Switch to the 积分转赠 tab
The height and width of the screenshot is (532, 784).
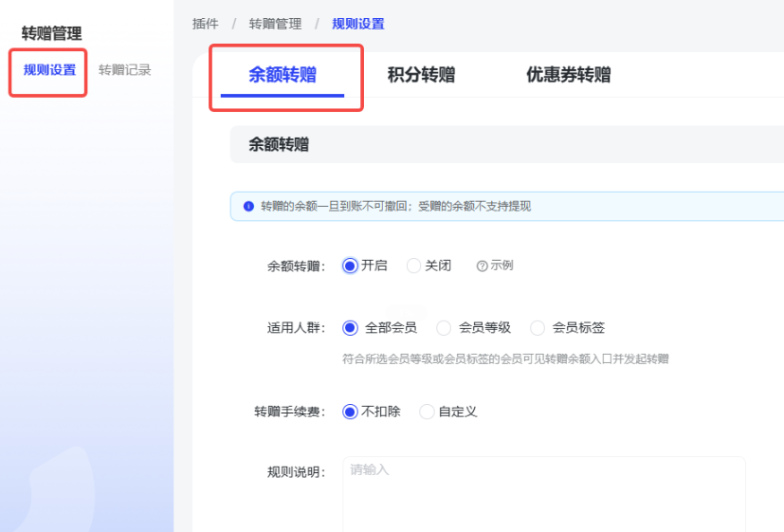pos(421,75)
